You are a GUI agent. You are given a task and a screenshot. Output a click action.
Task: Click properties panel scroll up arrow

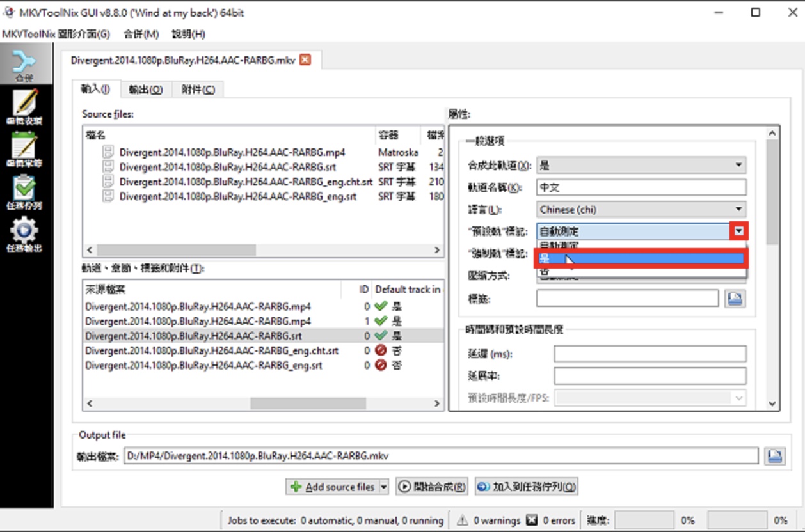click(772, 133)
